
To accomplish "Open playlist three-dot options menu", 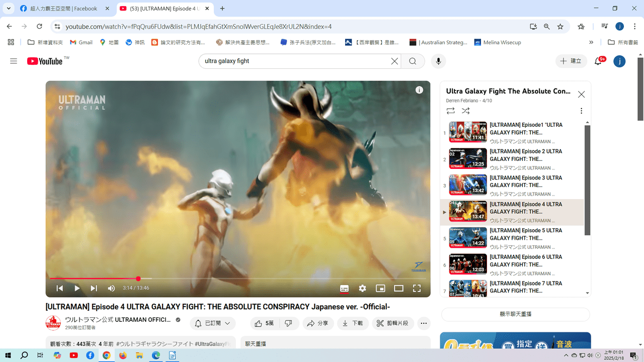I will (581, 111).
